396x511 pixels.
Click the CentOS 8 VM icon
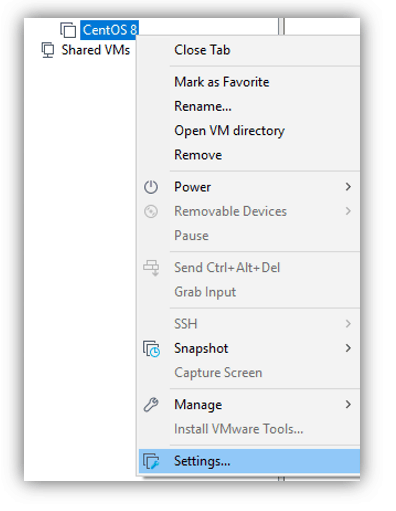tap(68, 30)
